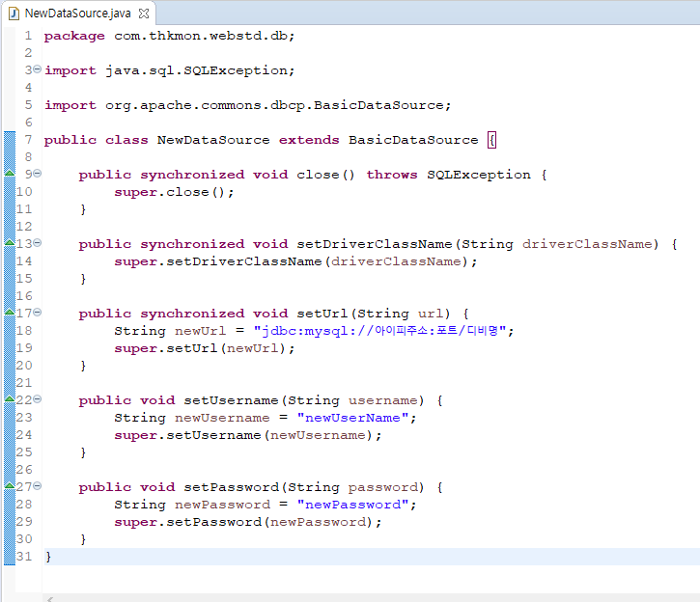Viewport: 700px width, 602px height.
Task: Place cursor on "newPassword" string literal
Action: [x=355, y=505]
